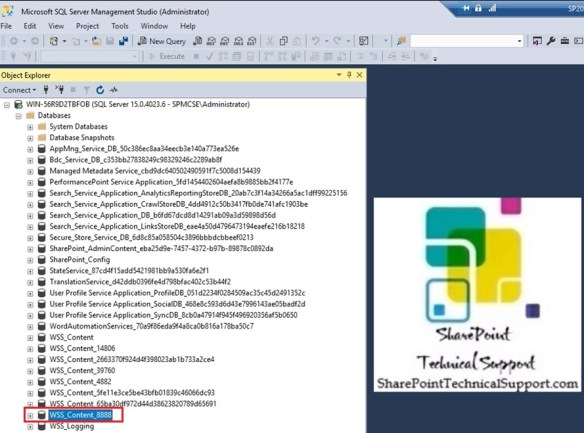This screenshot has height=433, width=584.
Task: Click the Parse checkmark icon near Execute
Action: pos(210,56)
